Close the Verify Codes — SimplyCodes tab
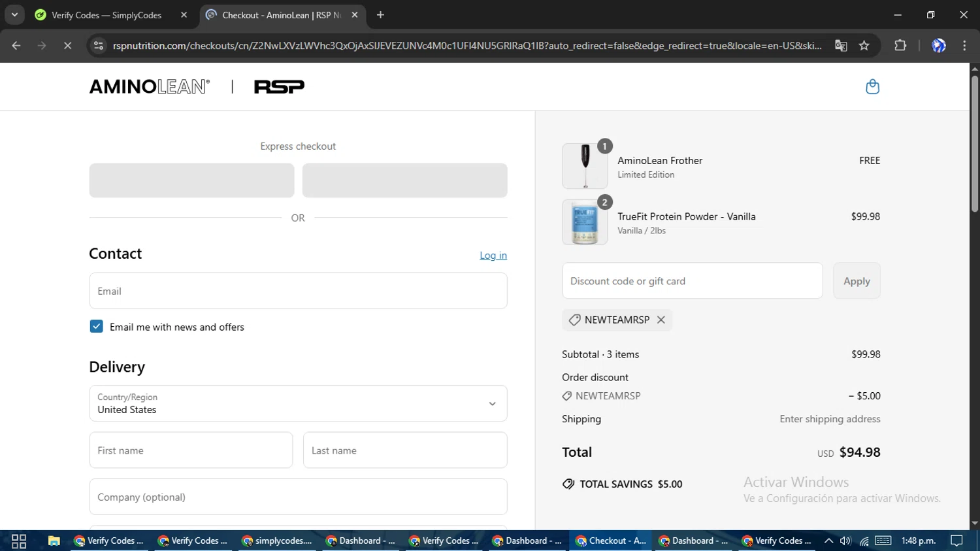Viewport: 980px width, 551px height. coord(184,15)
